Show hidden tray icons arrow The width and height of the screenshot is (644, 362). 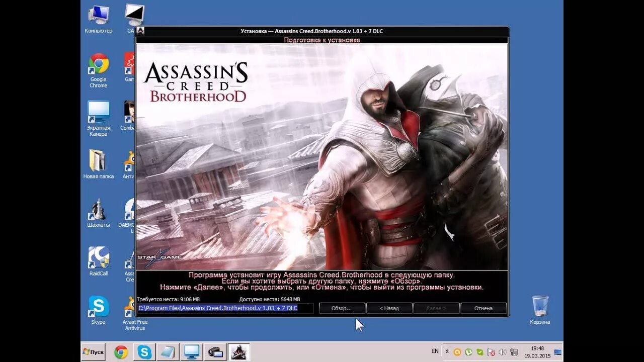[x=447, y=352]
